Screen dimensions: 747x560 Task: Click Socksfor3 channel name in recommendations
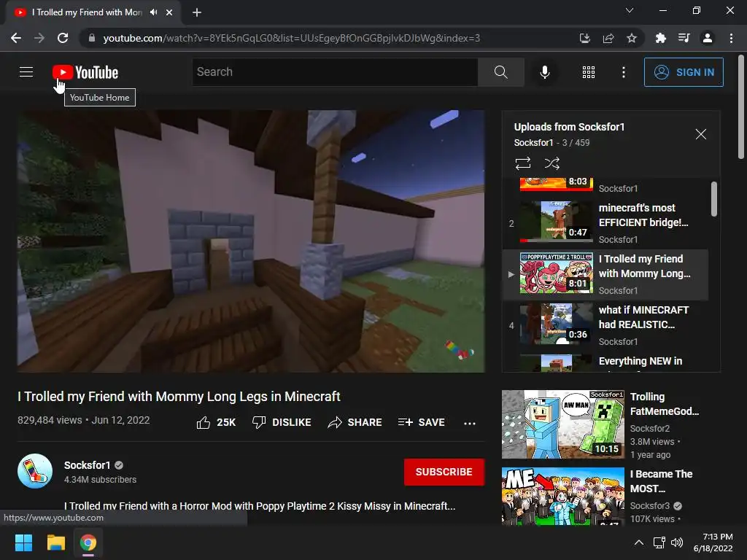650,506
